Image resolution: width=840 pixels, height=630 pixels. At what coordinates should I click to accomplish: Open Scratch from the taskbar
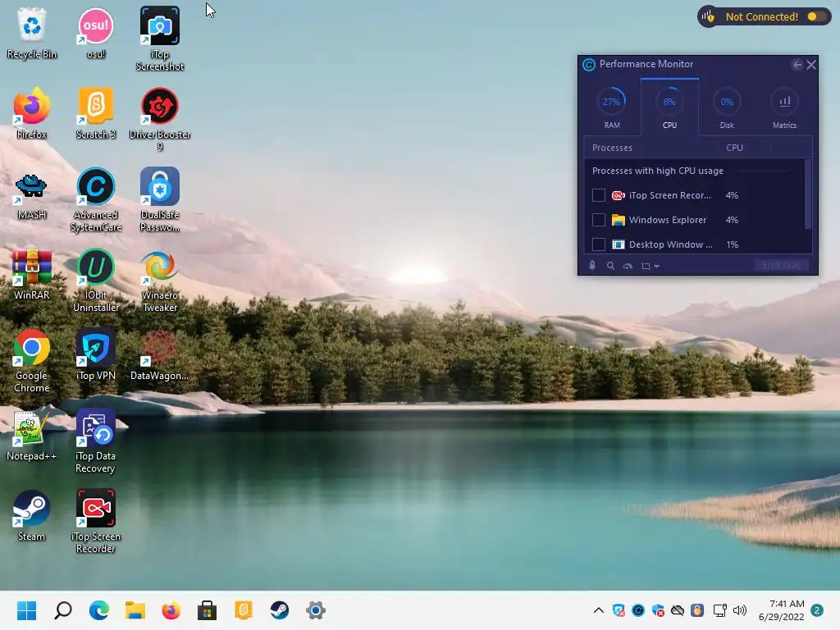point(243,610)
